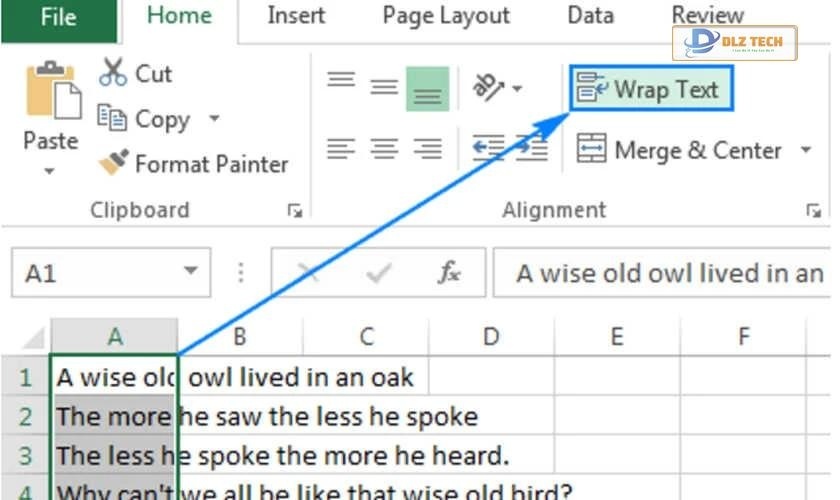Toggle bottom align button
The height and width of the screenshot is (500, 840).
[x=428, y=89]
